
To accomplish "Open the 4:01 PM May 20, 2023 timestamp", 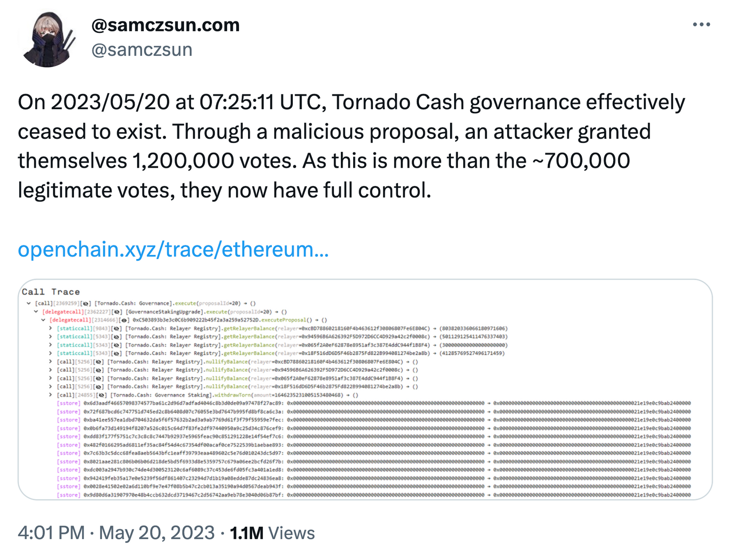I will tap(116, 533).
